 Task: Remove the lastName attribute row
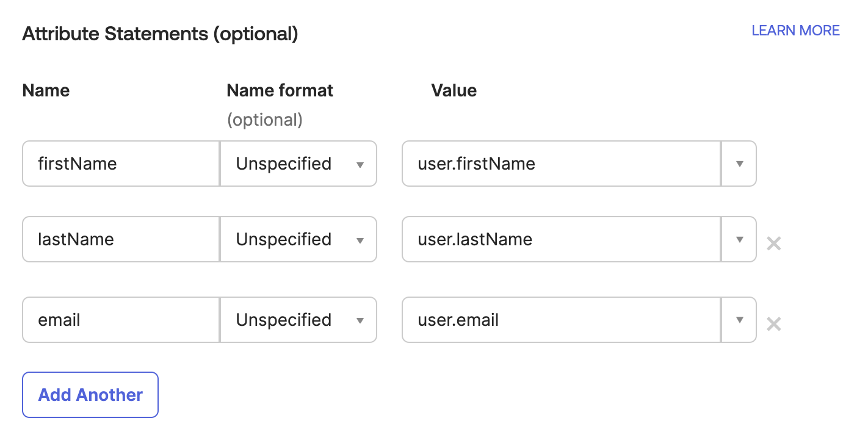[773, 244]
